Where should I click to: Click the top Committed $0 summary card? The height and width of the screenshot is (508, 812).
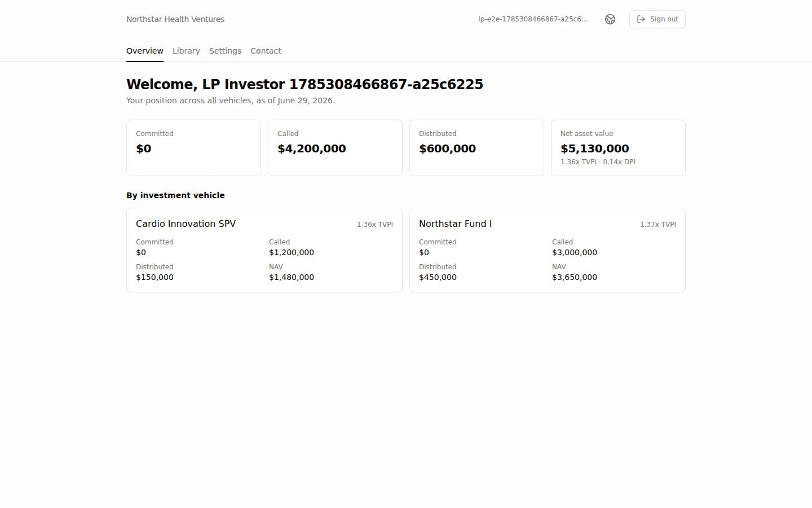pos(193,148)
